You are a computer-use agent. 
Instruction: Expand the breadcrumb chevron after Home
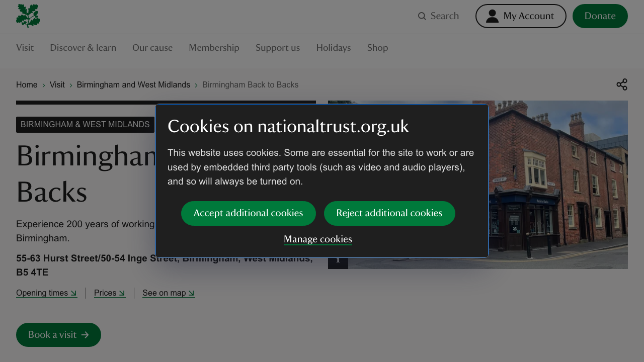tap(43, 85)
